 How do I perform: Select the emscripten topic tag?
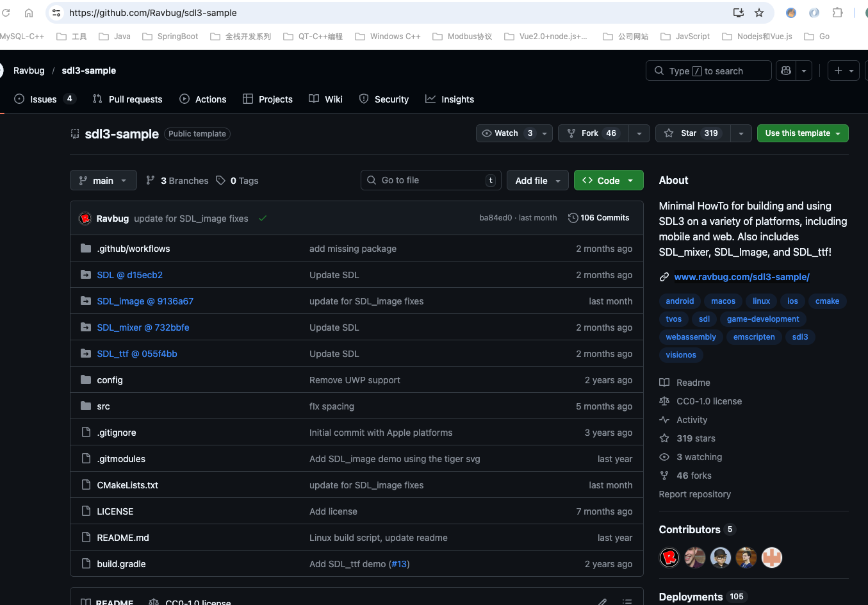coord(754,337)
